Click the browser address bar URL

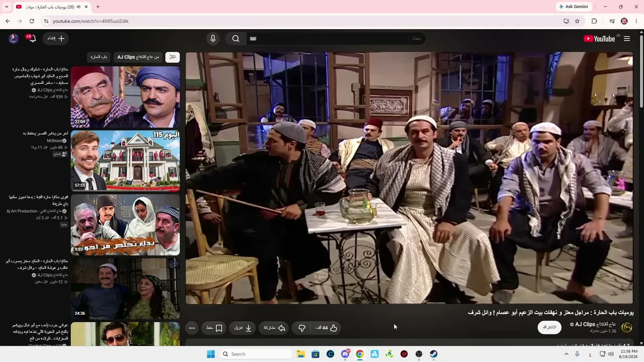(x=91, y=21)
